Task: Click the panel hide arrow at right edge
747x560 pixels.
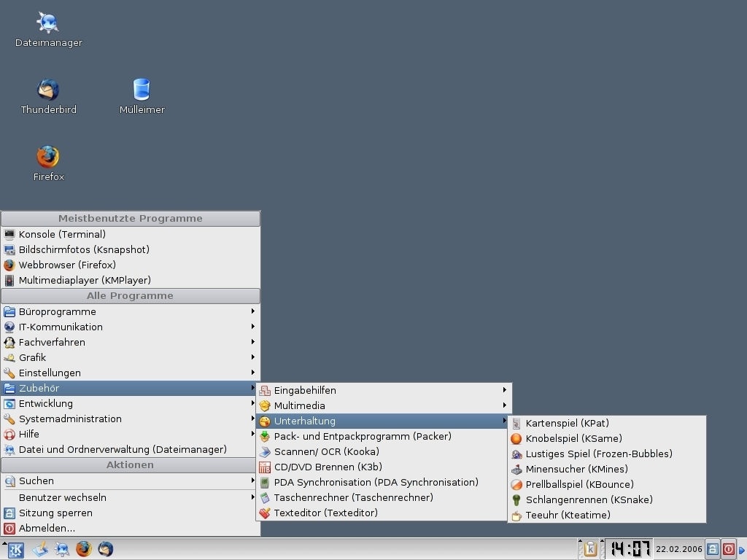Action: coord(742,550)
